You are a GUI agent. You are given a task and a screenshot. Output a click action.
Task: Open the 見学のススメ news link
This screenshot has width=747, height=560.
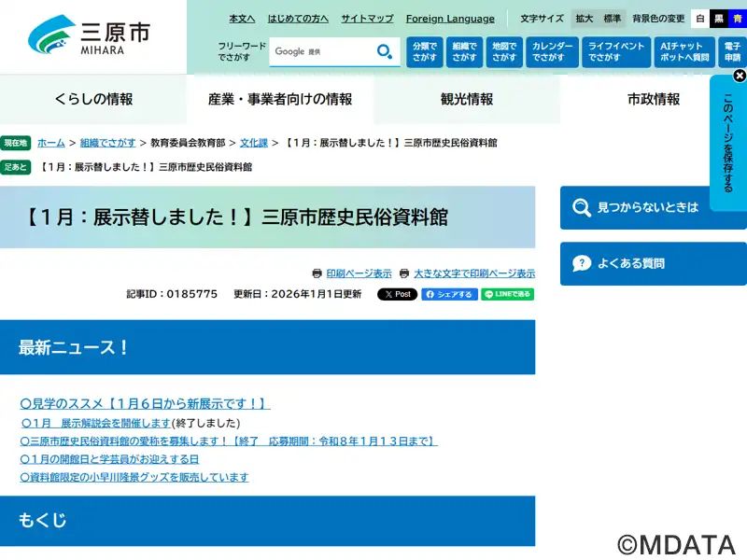(x=145, y=404)
